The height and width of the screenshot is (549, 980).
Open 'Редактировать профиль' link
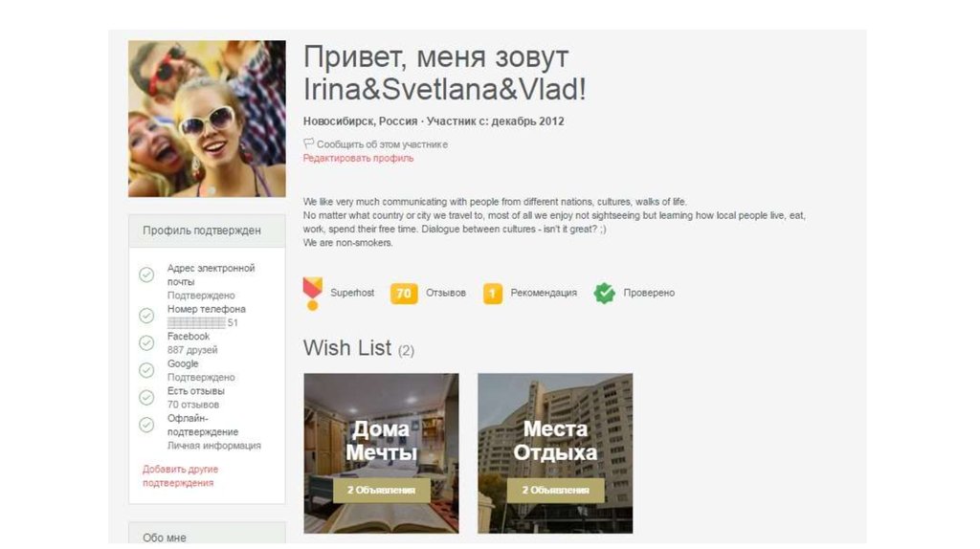(x=358, y=158)
